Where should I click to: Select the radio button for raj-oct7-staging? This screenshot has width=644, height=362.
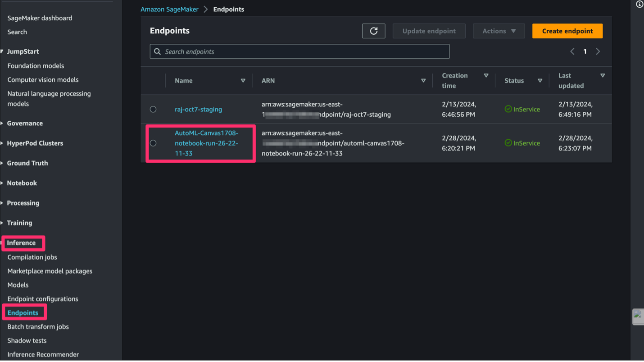pos(153,109)
